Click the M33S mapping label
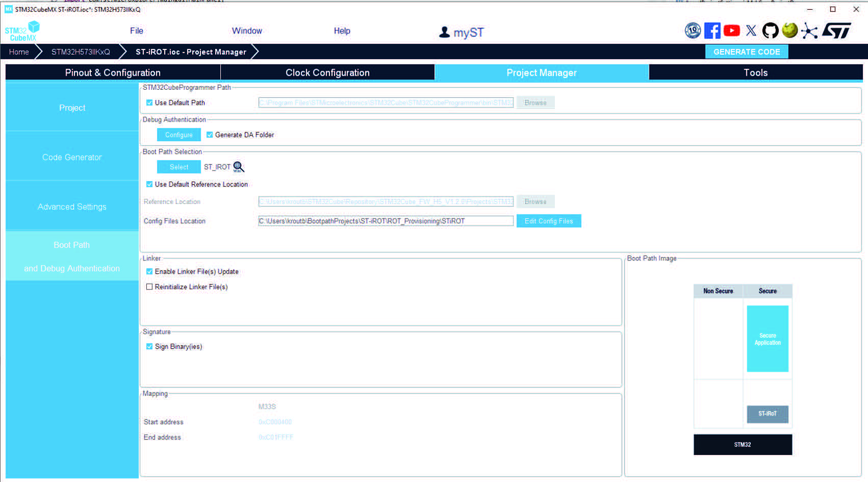 click(267, 407)
